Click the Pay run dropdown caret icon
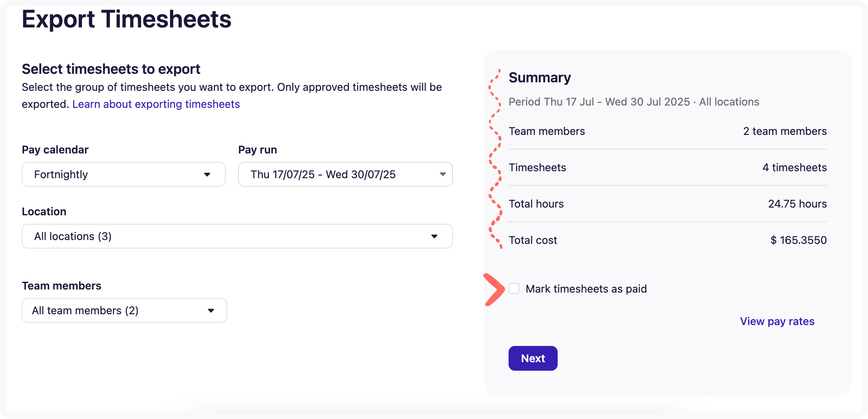The width and height of the screenshot is (868, 419). pyautogui.click(x=443, y=175)
